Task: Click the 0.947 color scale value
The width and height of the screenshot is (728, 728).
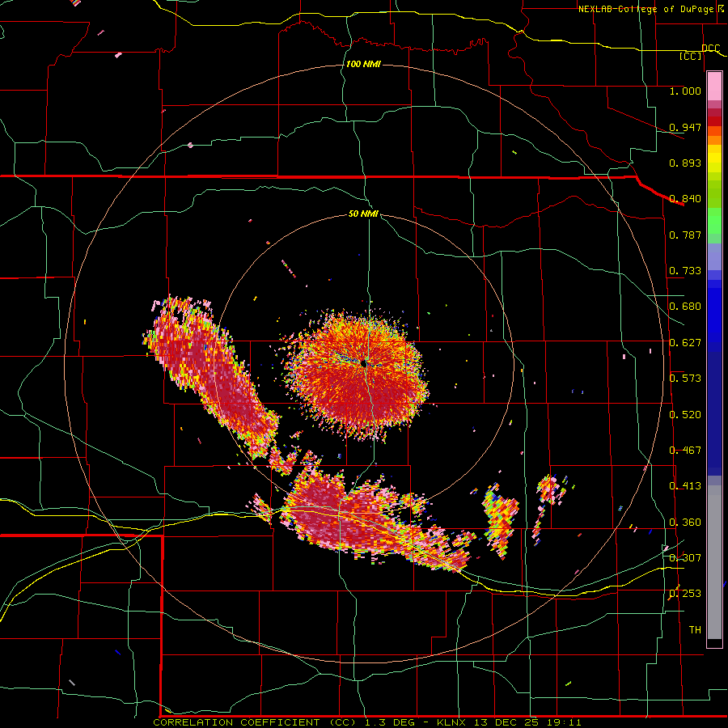Action: click(x=685, y=127)
